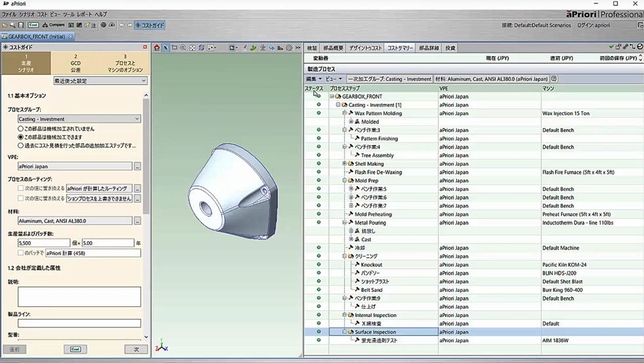Open file via folder toolbar icon
This screenshot has height=363, width=644.
point(5,25)
